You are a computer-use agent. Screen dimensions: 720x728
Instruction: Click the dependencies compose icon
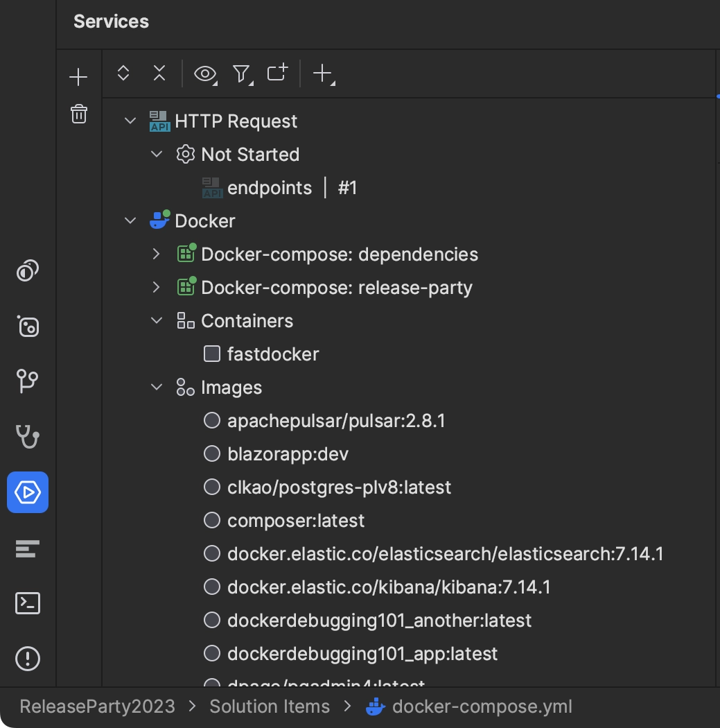[x=186, y=253]
